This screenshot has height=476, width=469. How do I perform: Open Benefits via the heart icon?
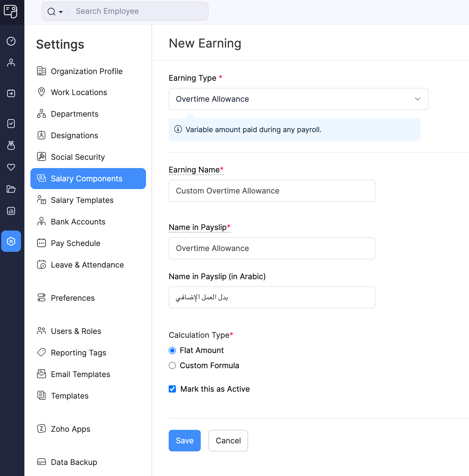tap(11, 167)
